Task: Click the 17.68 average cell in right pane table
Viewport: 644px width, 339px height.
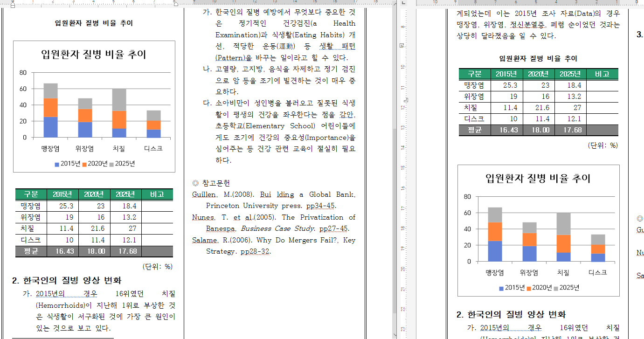Action: click(x=570, y=130)
